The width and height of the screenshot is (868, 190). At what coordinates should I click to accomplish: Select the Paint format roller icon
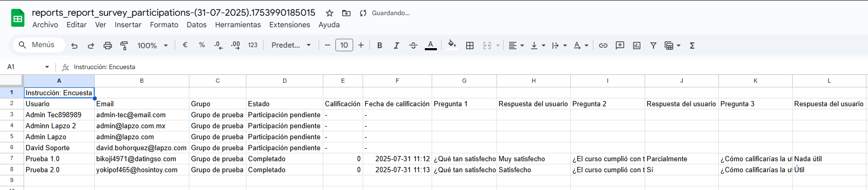124,46
